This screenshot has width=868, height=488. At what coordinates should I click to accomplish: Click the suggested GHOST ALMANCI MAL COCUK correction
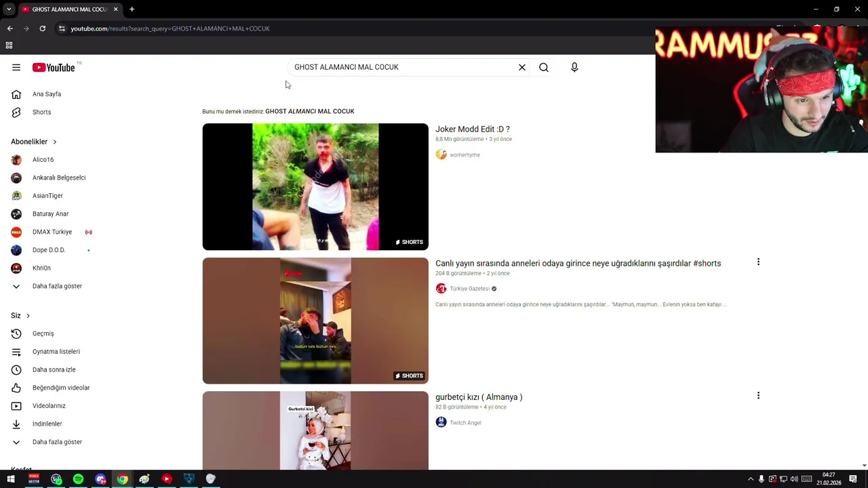tap(310, 111)
